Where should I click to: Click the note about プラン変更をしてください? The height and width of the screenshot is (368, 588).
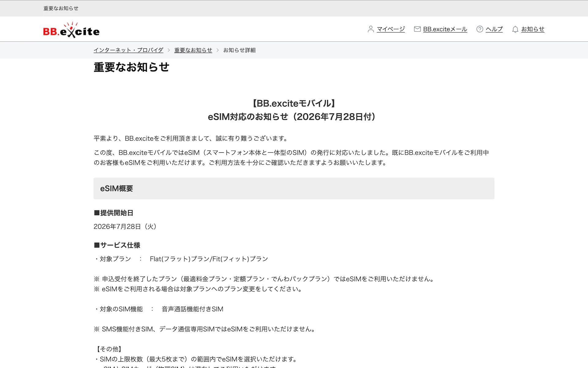point(198,289)
